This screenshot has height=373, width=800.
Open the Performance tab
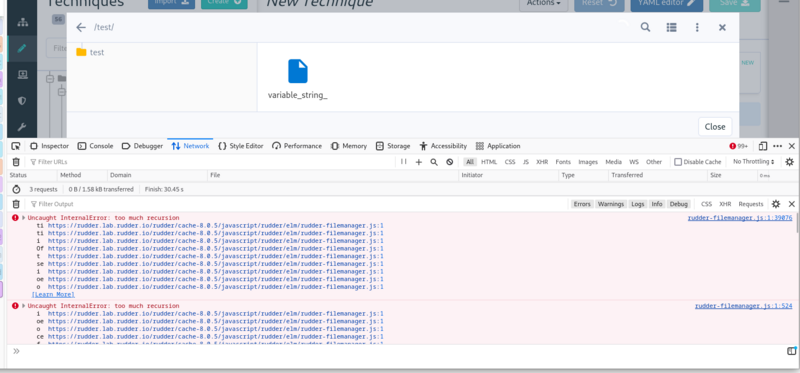pyautogui.click(x=297, y=146)
